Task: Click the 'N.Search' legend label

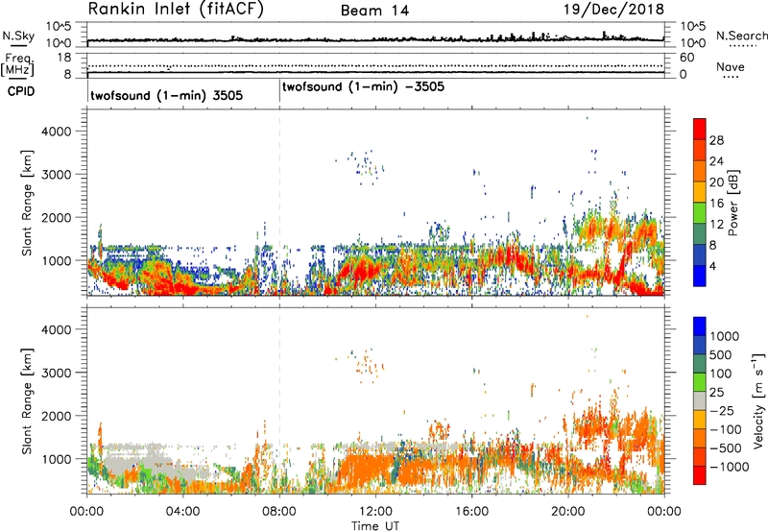Action: pyautogui.click(x=741, y=36)
